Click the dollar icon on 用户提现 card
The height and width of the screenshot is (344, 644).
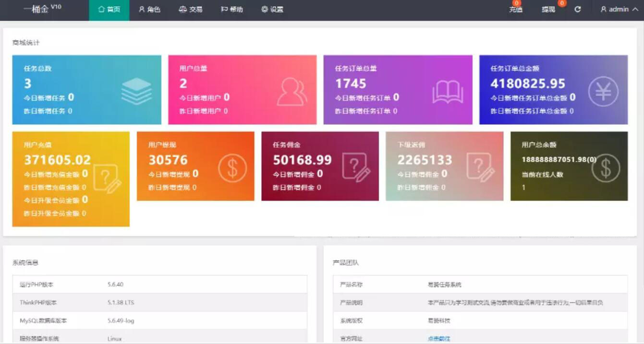232,168
